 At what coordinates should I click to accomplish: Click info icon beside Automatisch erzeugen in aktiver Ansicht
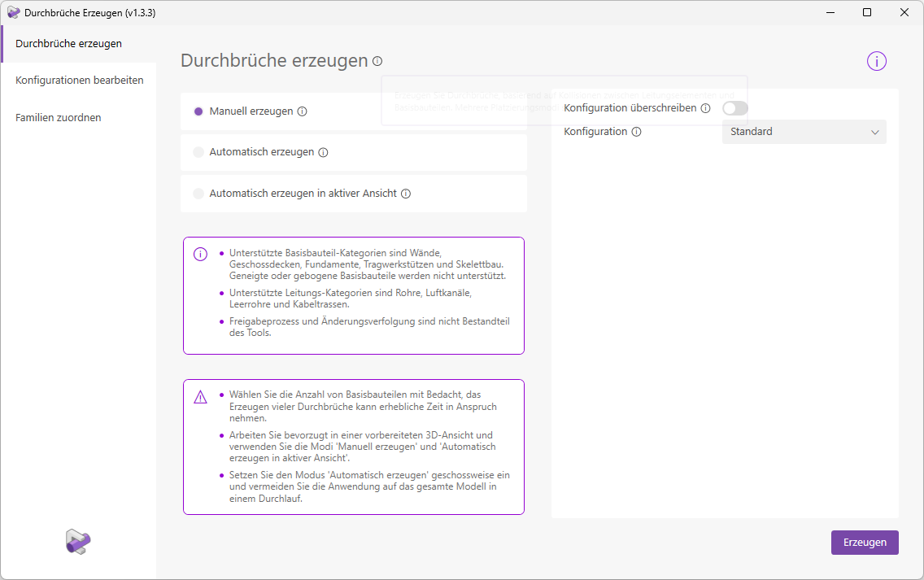[406, 194]
